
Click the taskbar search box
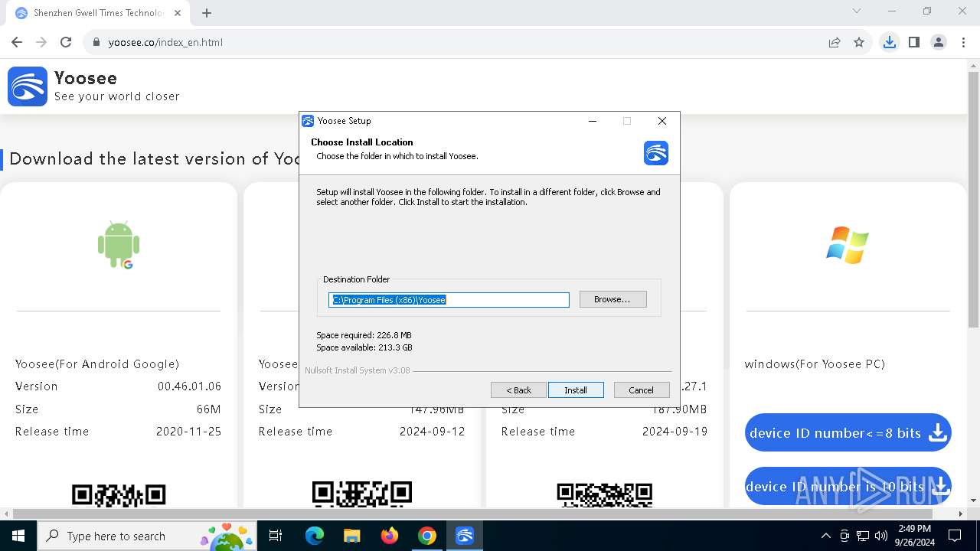tap(148, 536)
